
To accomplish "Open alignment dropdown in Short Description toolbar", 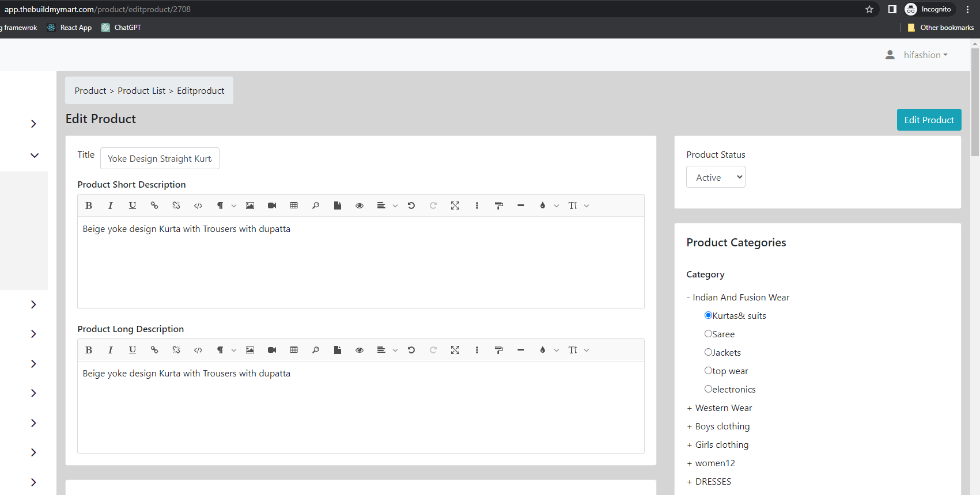I will [x=387, y=205].
